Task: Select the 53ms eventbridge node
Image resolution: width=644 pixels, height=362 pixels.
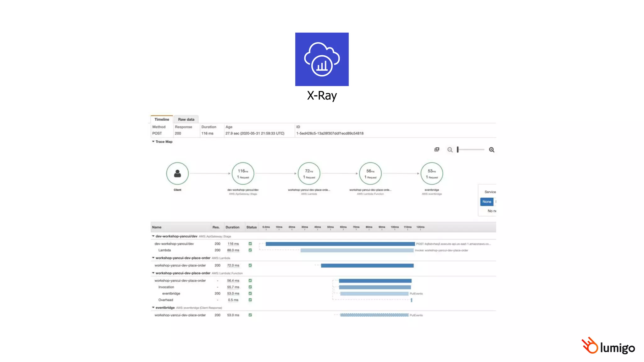Action: coord(432,173)
